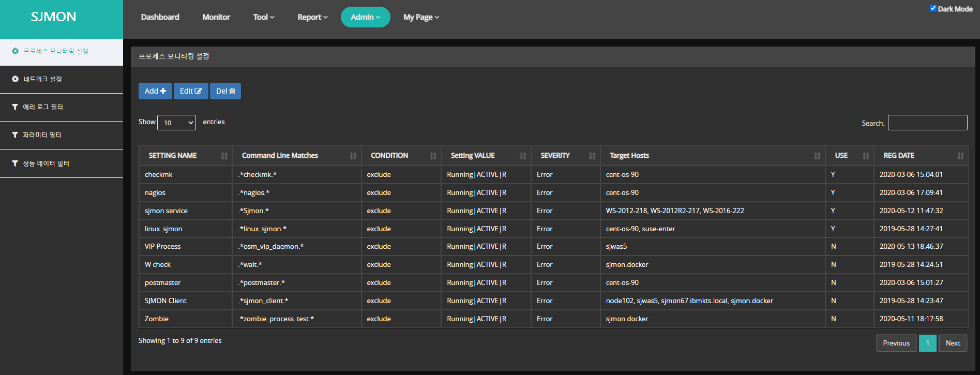Click the Next pagination button

(x=953, y=343)
